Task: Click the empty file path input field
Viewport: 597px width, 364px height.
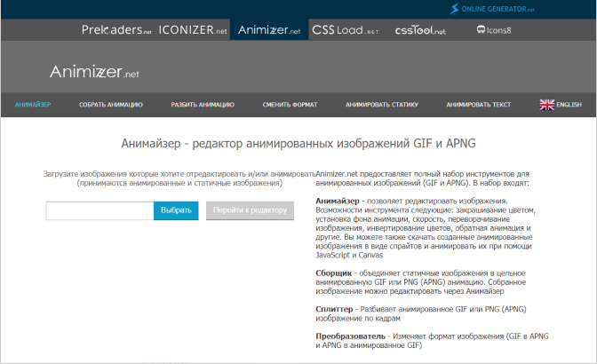Action: [x=99, y=210]
